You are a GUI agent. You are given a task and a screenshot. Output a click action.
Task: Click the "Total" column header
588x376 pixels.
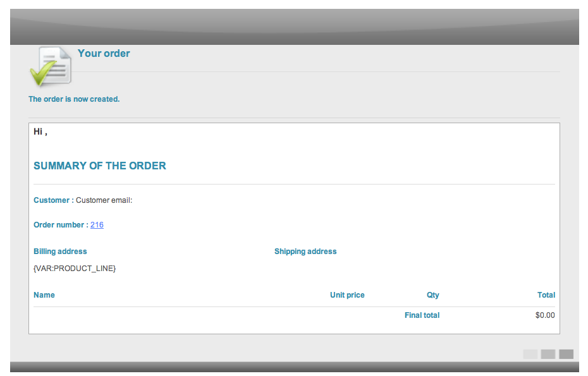click(x=546, y=295)
